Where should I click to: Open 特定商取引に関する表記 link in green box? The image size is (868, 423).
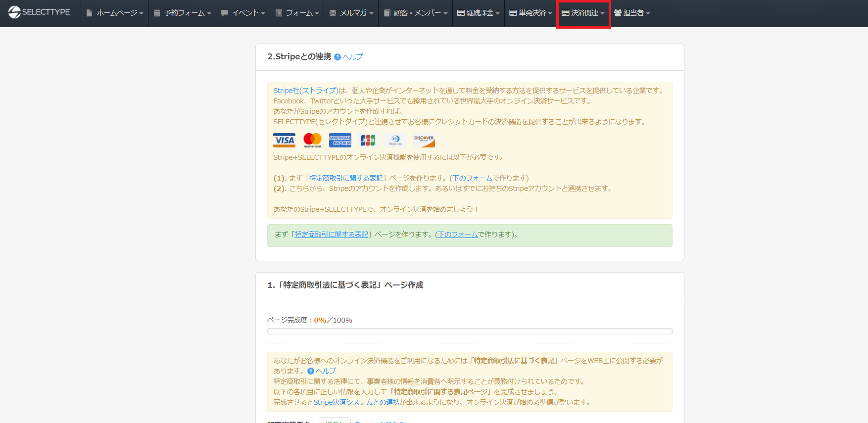point(332,235)
